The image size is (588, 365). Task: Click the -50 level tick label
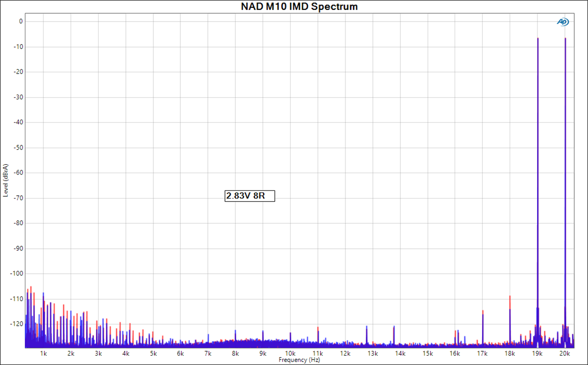pos(19,147)
